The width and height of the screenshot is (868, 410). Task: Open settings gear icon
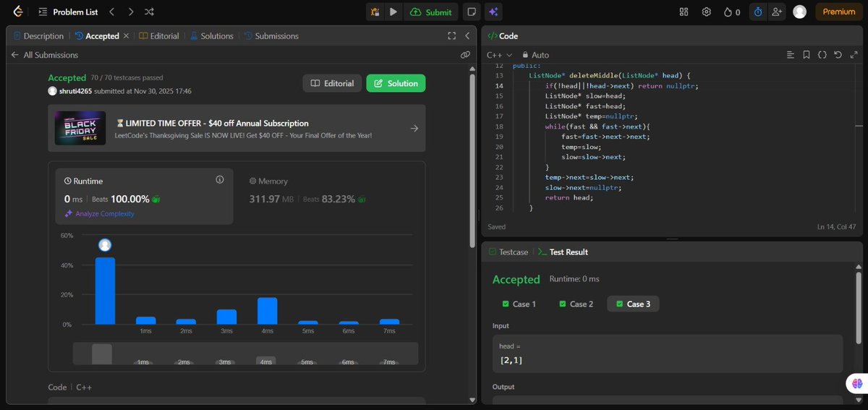click(x=706, y=12)
